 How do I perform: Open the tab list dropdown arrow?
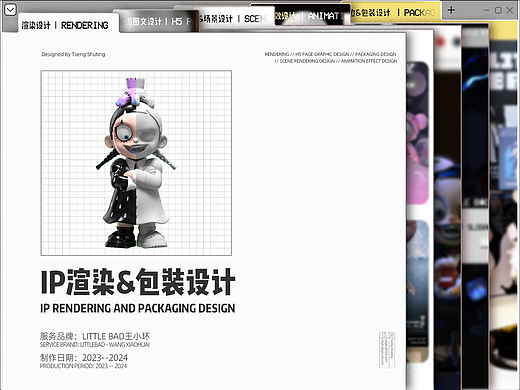tap(10, 10)
